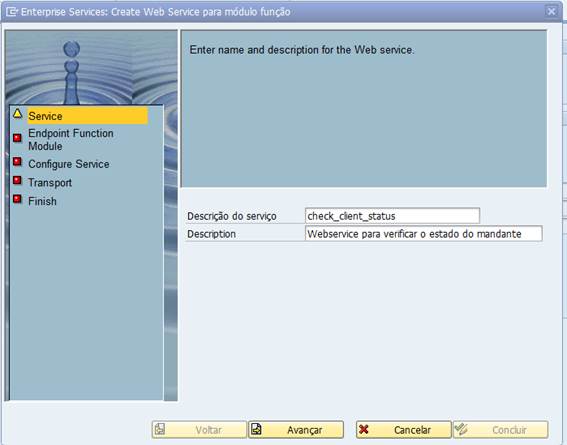567x445 pixels.
Task: Click the greyed-out Concluir button
Action: [501, 429]
